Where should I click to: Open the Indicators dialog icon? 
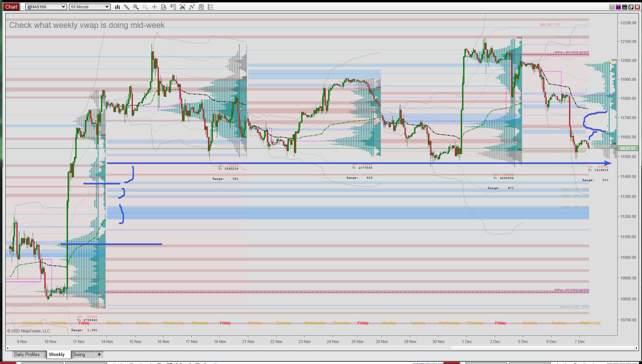(x=192, y=7)
